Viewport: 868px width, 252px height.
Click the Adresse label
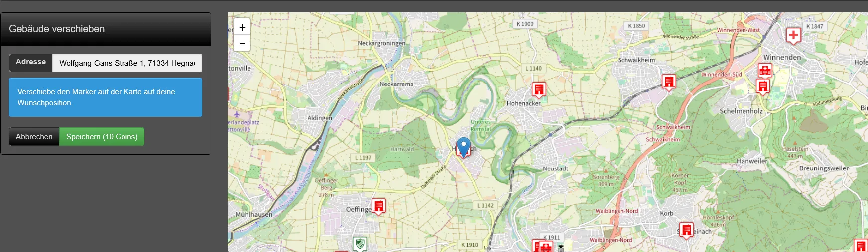tap(31, 62)
